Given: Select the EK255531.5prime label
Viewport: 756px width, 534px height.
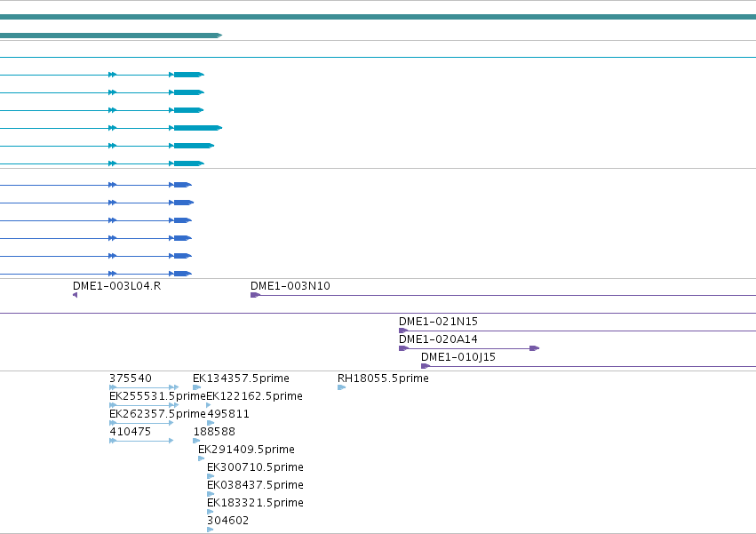Looking at the screenshot, I should click(x=157, y=396).
